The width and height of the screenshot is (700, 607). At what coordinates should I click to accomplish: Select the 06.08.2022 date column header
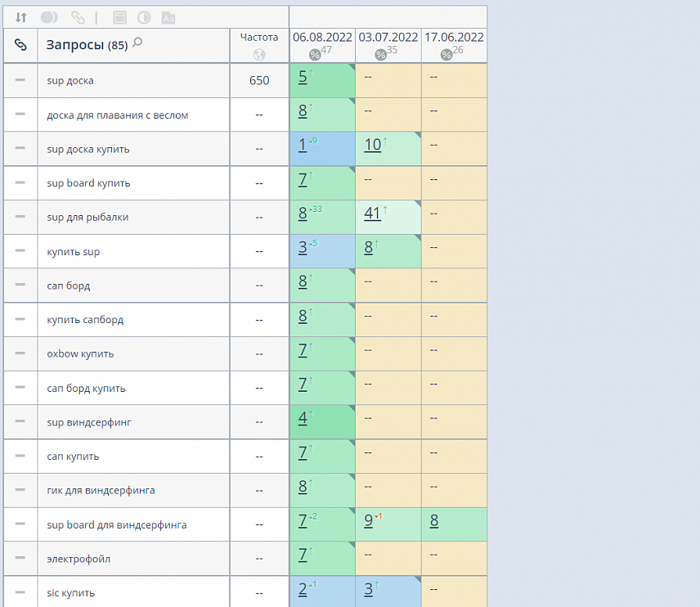pos(322,37)
